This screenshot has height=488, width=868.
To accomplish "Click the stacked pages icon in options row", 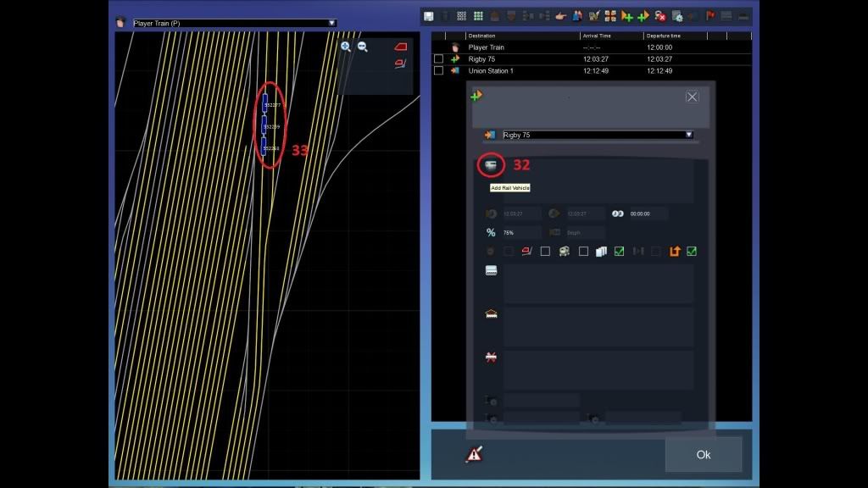I will tap(601, 251).
